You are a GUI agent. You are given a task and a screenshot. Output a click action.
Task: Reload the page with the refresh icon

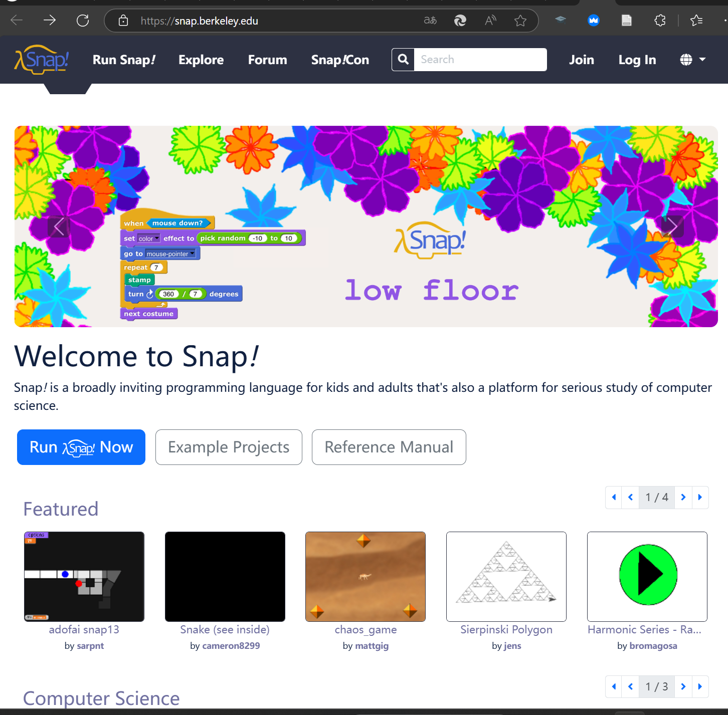pos(83,21)
